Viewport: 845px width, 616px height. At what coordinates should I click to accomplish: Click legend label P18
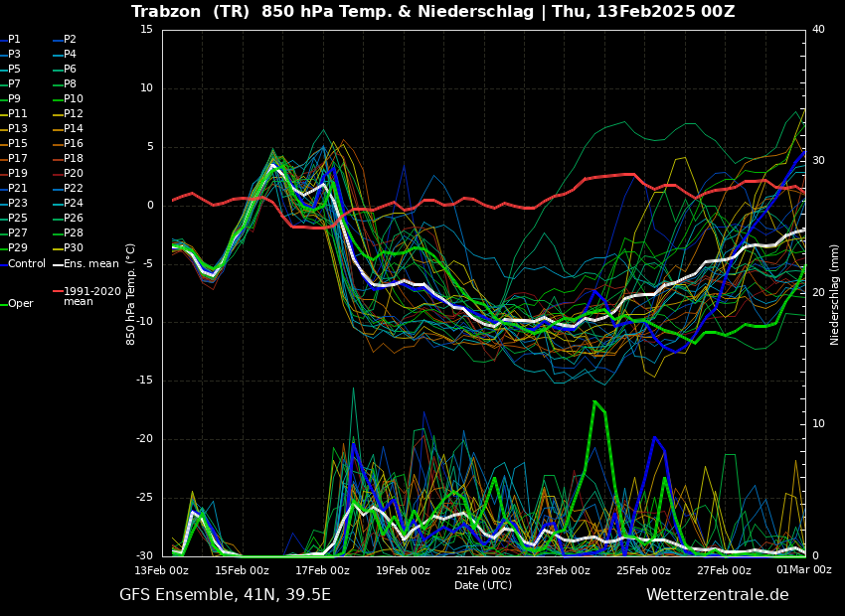point(74,158)
